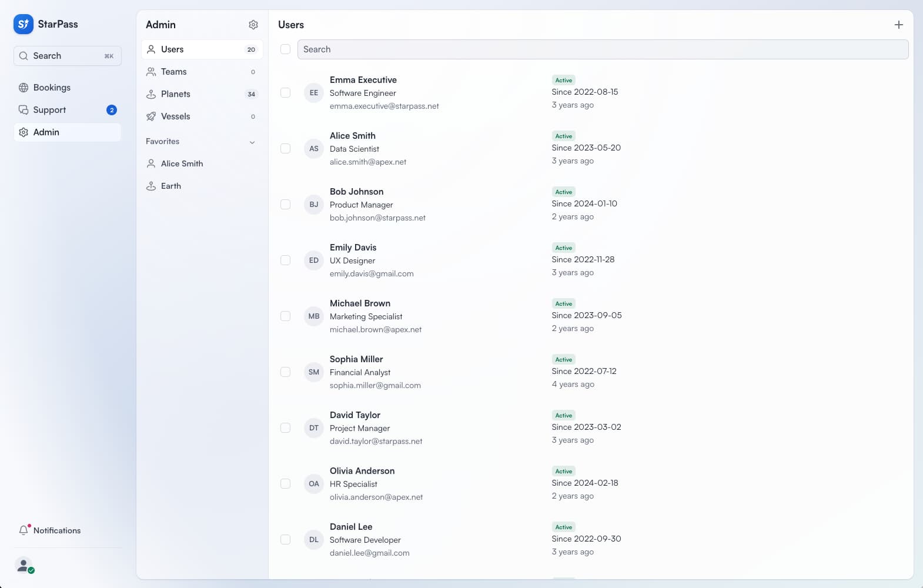Open Notifications bell icon
Viewport: 923px width, 588px height.
(24, 530)
